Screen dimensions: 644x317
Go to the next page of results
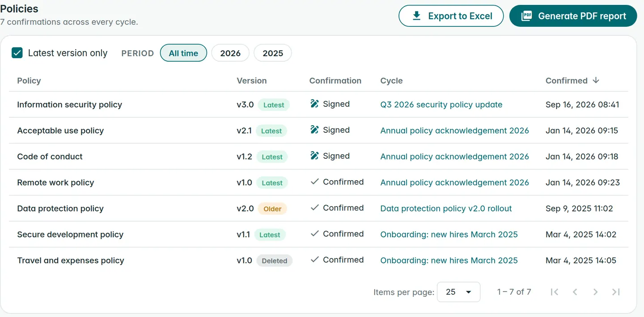point(595,292)
